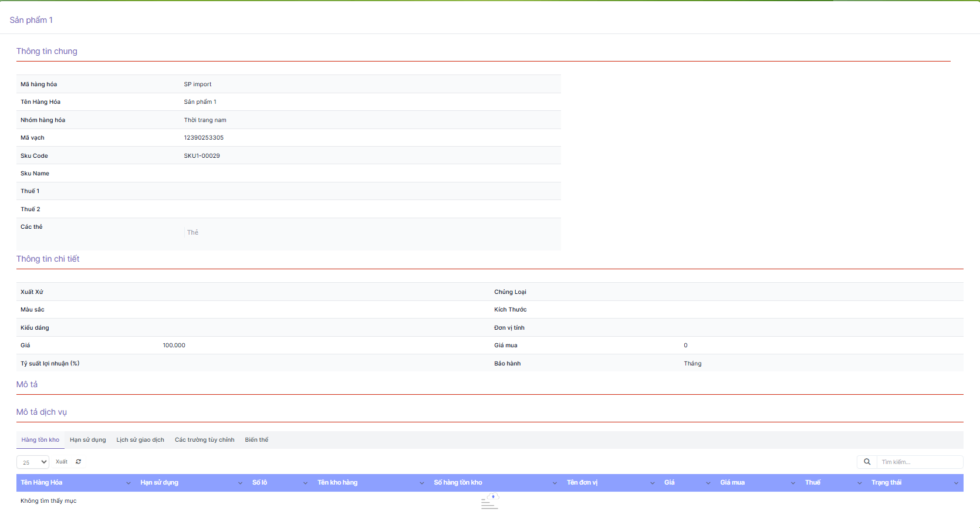Open the Lịch sử giao dịch tab
This screenshot has height=528, width=980.
click(x=140, y=440)
